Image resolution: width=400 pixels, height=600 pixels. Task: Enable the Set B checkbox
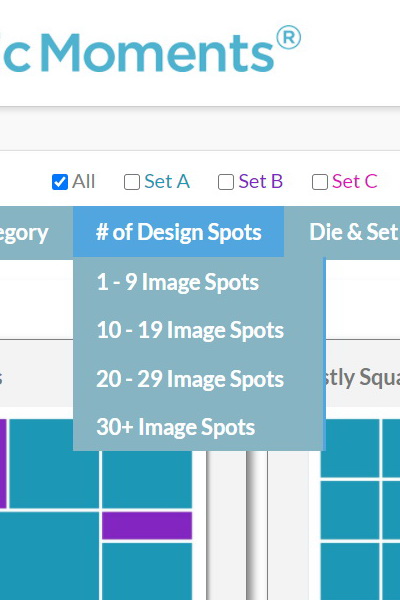226,182
